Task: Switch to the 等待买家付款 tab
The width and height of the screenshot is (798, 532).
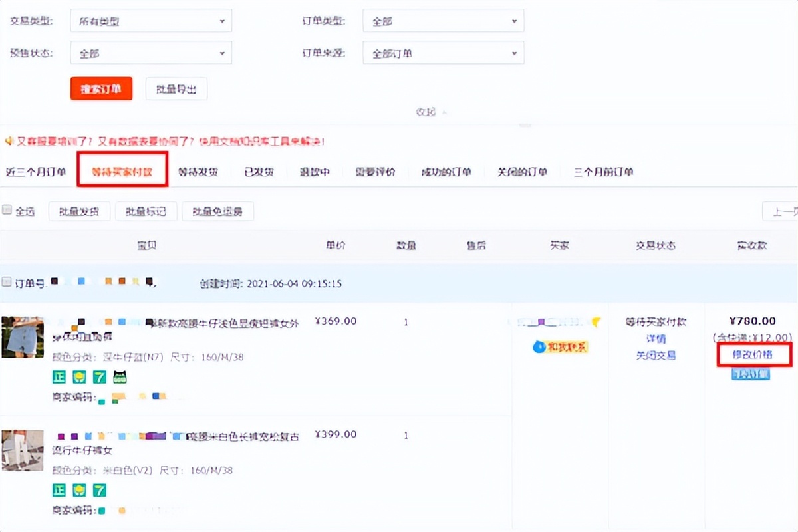Action: tap(122, 171)
